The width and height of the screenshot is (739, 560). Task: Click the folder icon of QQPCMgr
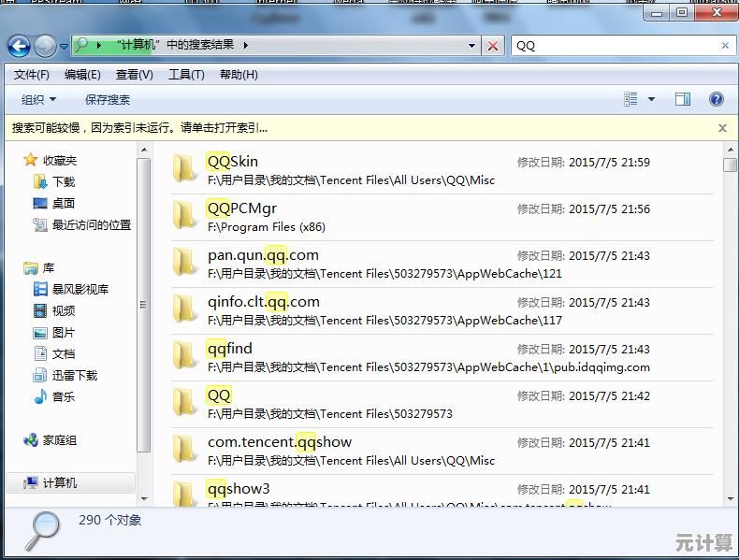(183, 214)
